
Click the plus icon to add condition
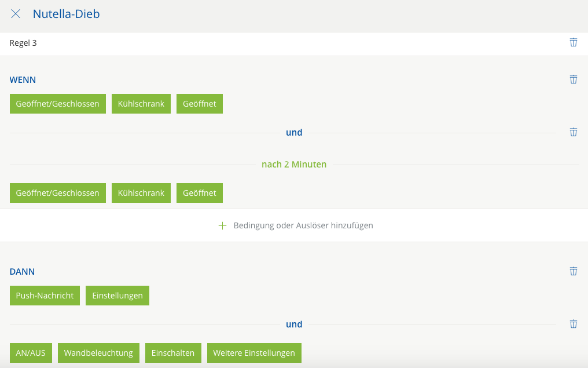click(x=222, y=225)
